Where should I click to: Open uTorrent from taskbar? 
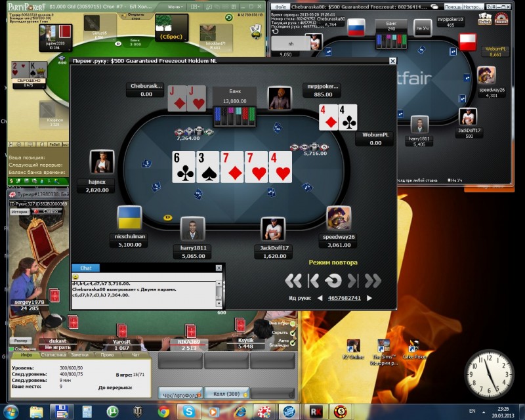112,411
